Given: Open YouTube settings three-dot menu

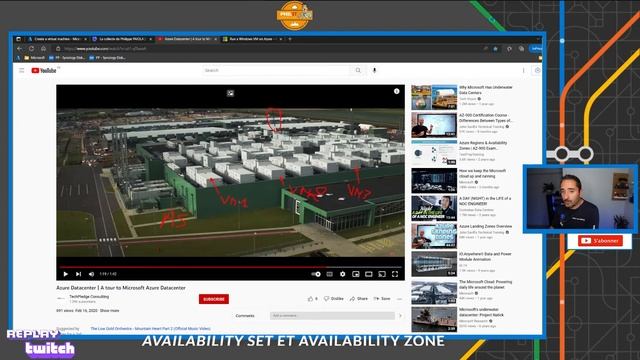Looking at the screenshot, I should (x=523, y=70).
